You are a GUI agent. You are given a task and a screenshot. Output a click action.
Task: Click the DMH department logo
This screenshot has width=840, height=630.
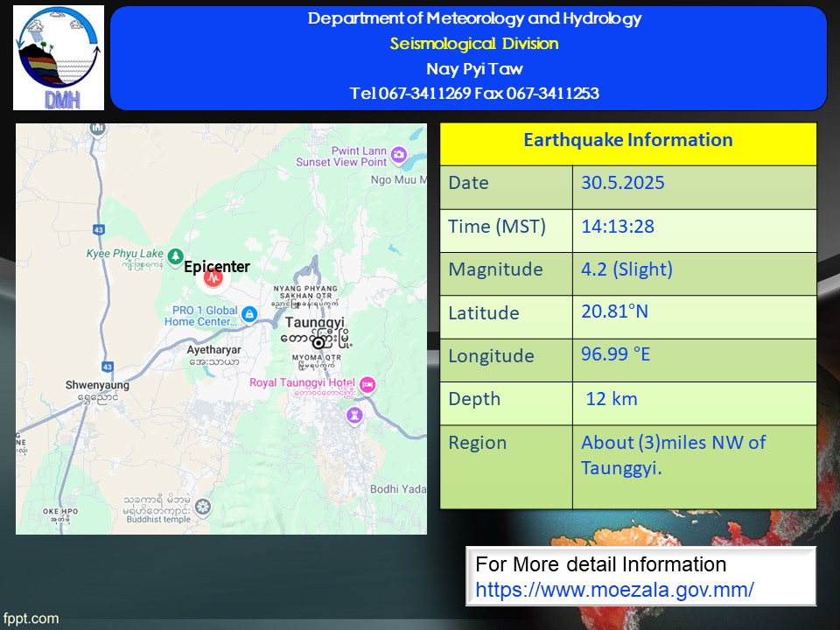(x=59, y=58)
